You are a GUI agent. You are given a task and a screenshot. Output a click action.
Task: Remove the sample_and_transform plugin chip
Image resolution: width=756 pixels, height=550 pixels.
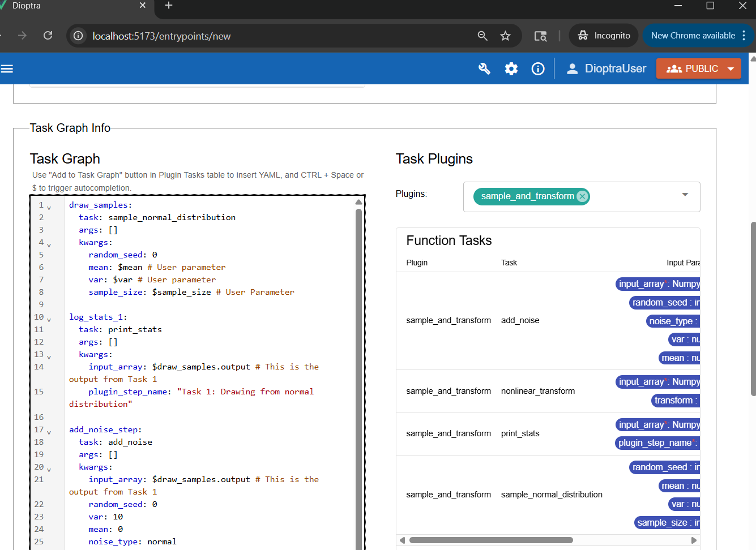582,196
